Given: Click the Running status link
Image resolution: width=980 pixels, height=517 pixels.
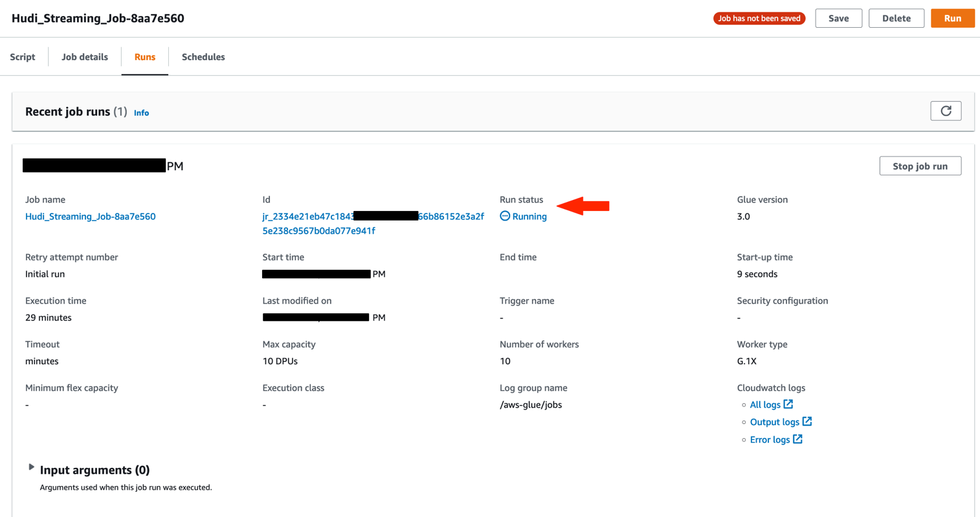Looking at the screenshot, I should pos(529,217).
